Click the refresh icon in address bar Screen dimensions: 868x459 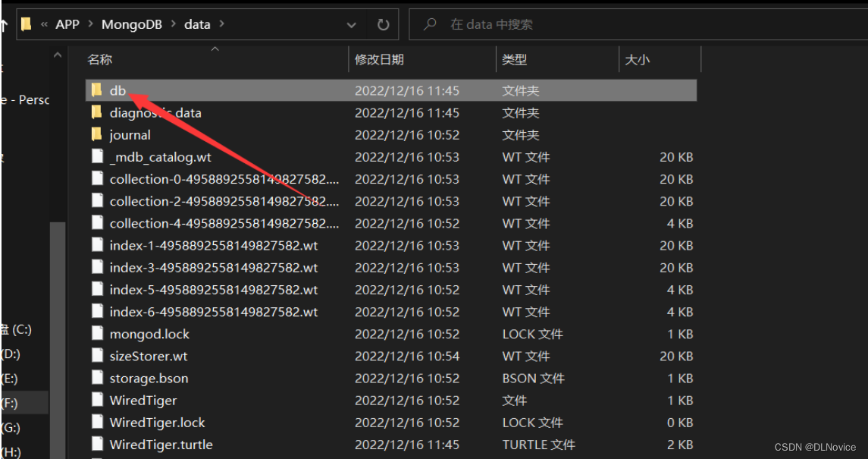[x=383, y=24]
